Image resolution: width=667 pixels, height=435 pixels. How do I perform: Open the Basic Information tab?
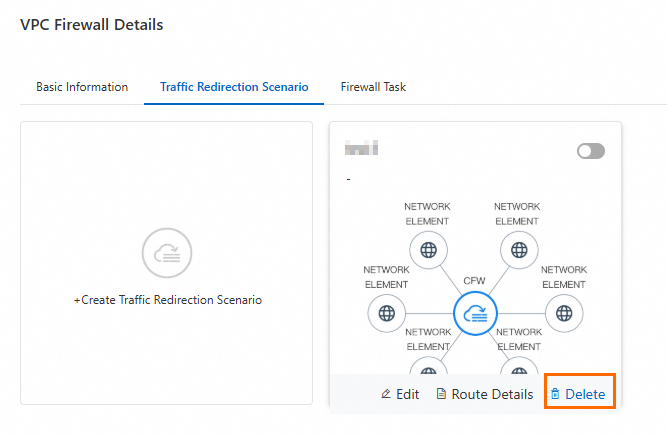click(x=82, y=87)
